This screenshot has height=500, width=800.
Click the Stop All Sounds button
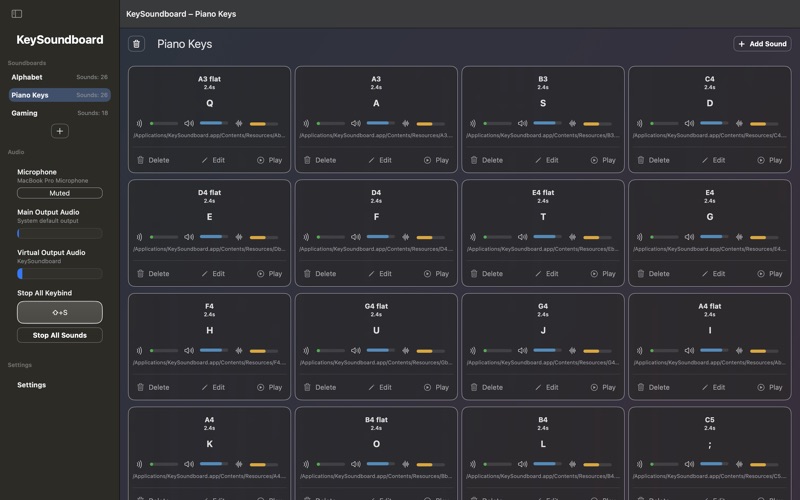point(60,335)
